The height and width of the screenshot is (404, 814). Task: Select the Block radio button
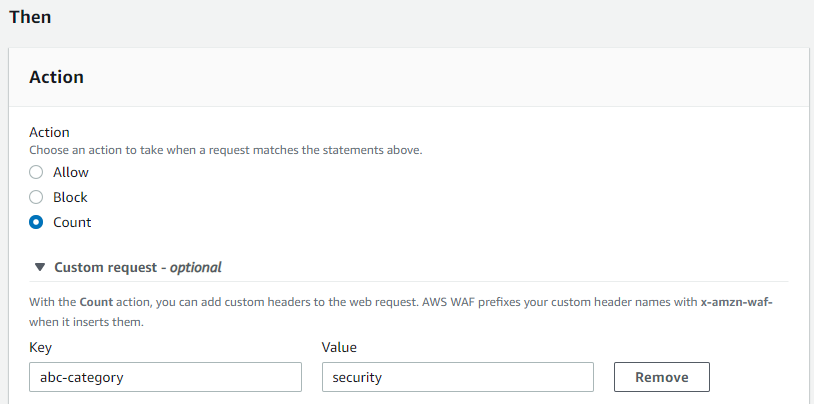coord(36,197)
